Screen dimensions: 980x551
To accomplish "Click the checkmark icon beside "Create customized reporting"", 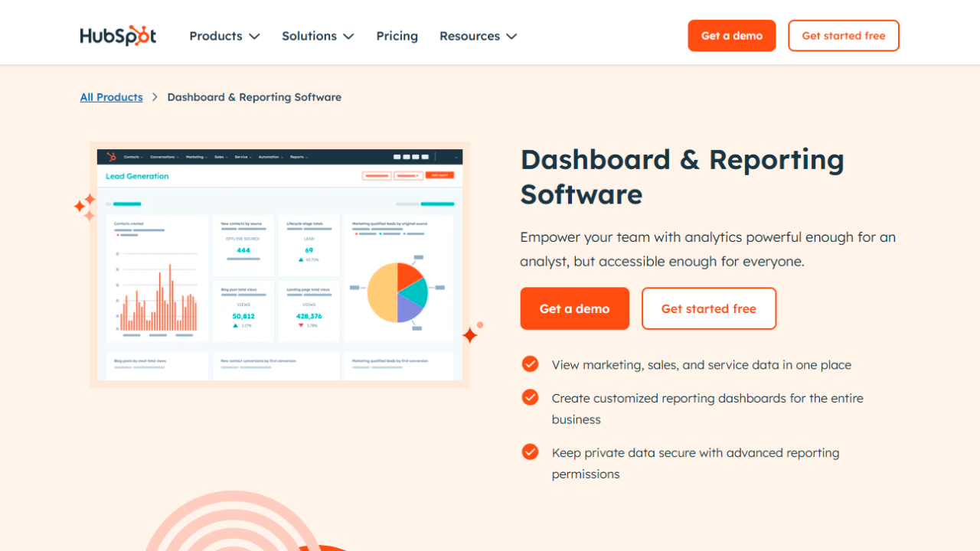I will (530, 397).
